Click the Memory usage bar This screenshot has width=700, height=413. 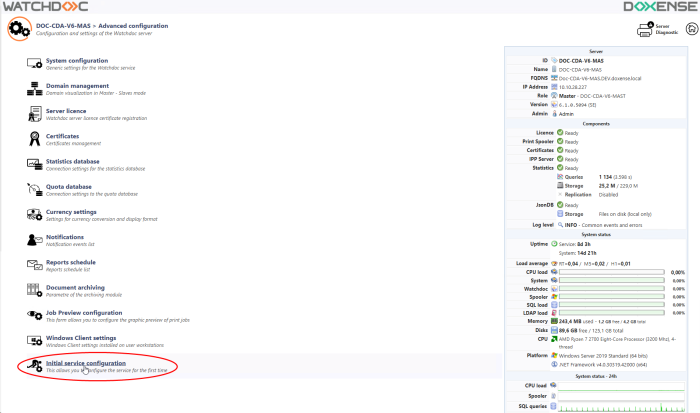pyautogui.click(x=610, y=321)
